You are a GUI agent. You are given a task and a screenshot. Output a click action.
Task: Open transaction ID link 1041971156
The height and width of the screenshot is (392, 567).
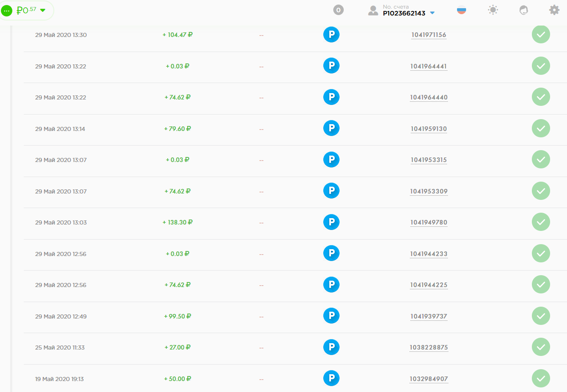[429, 35]
